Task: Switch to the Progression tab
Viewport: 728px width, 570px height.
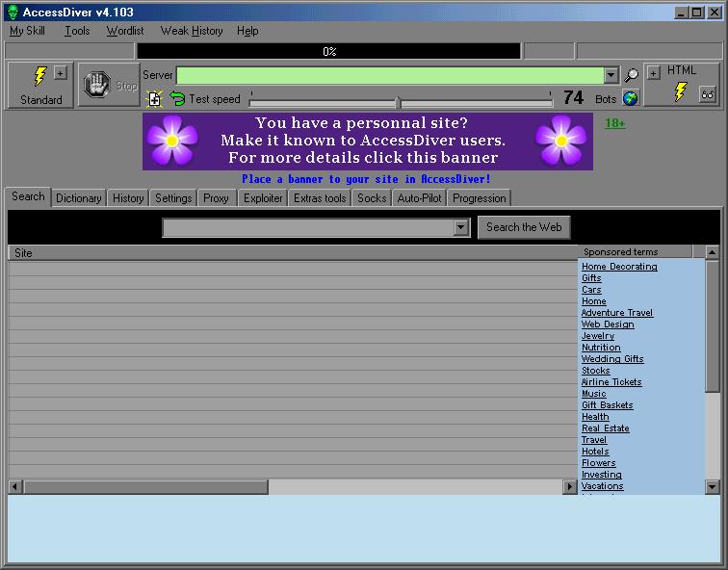Action: tap(480, 198)
